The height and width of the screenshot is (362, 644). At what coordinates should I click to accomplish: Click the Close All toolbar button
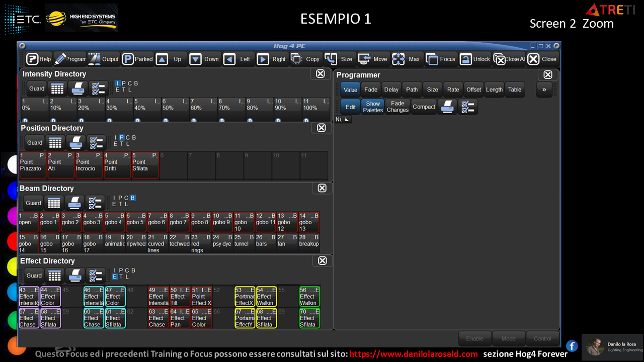pos(509,59)
